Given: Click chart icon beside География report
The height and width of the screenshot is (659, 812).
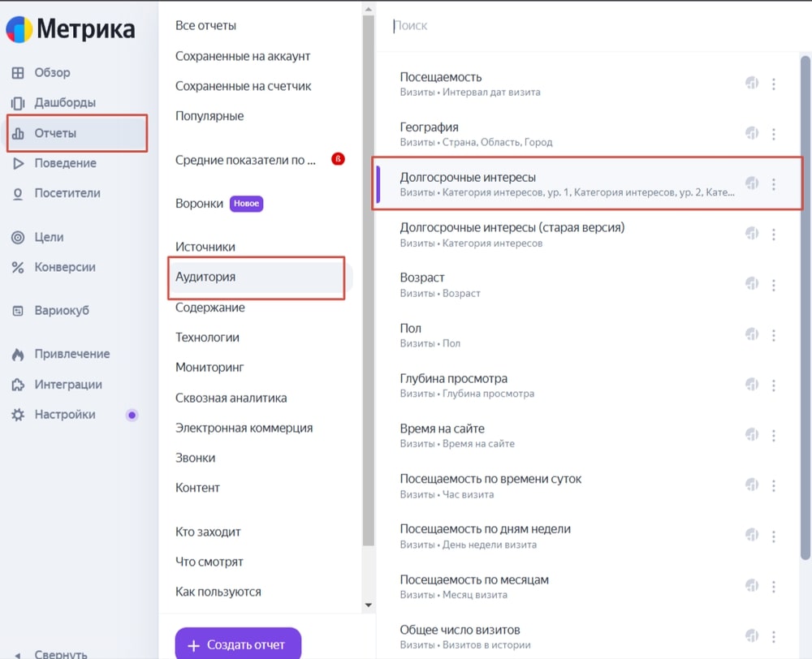Looking at the screenshot, I should coord(752,133).
